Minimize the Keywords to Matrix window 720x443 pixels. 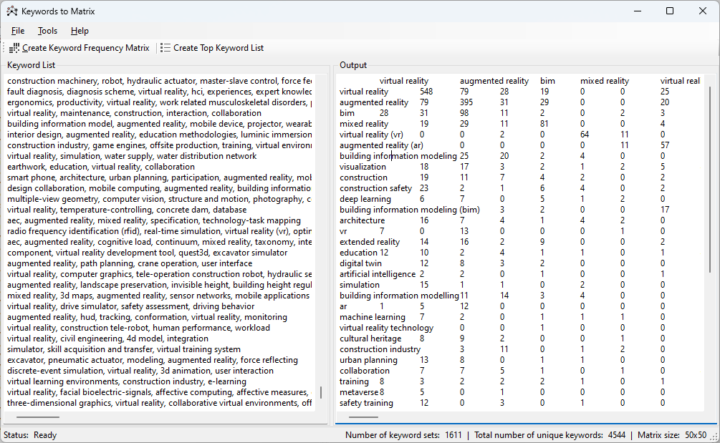pos(637,11)
